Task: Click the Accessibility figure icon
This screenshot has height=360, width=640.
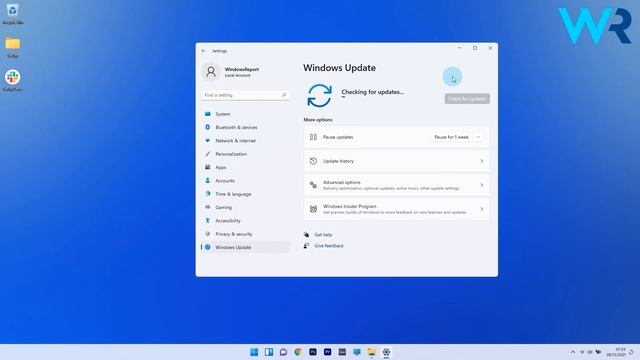Action: click(208, 220)
